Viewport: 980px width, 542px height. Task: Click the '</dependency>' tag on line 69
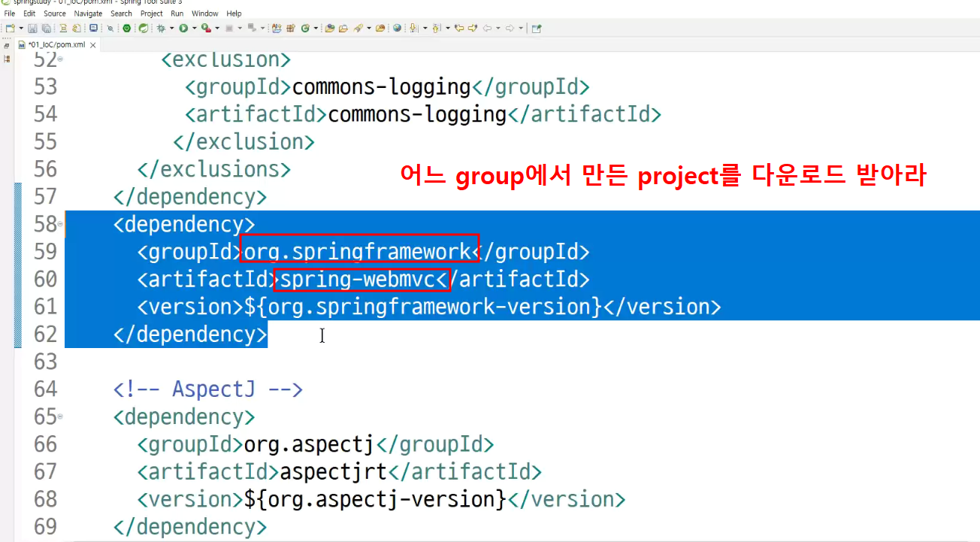190,527
